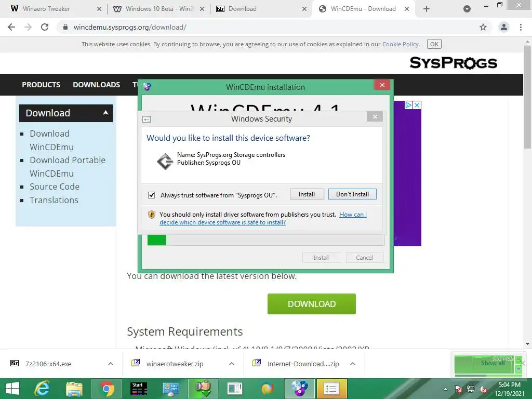Click the System Requirements heading
This screenshot has height=399, width=532.
pyautogui.click(x=185, y=331)
